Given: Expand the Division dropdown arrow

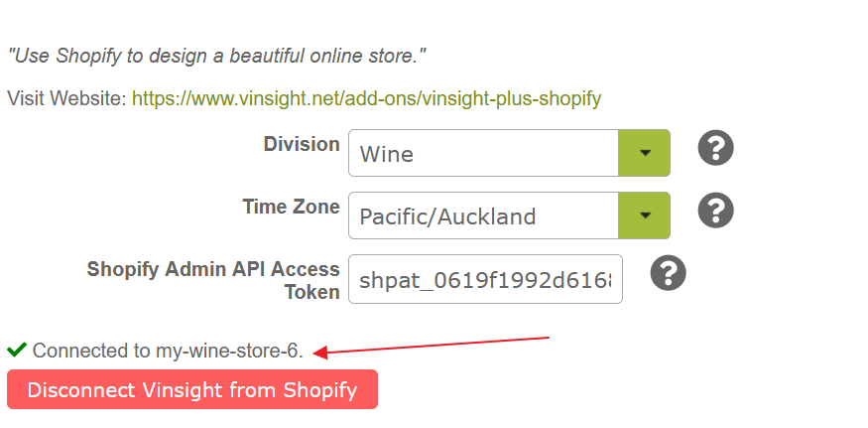Looking at the screenshot, I should pos(644,153).
